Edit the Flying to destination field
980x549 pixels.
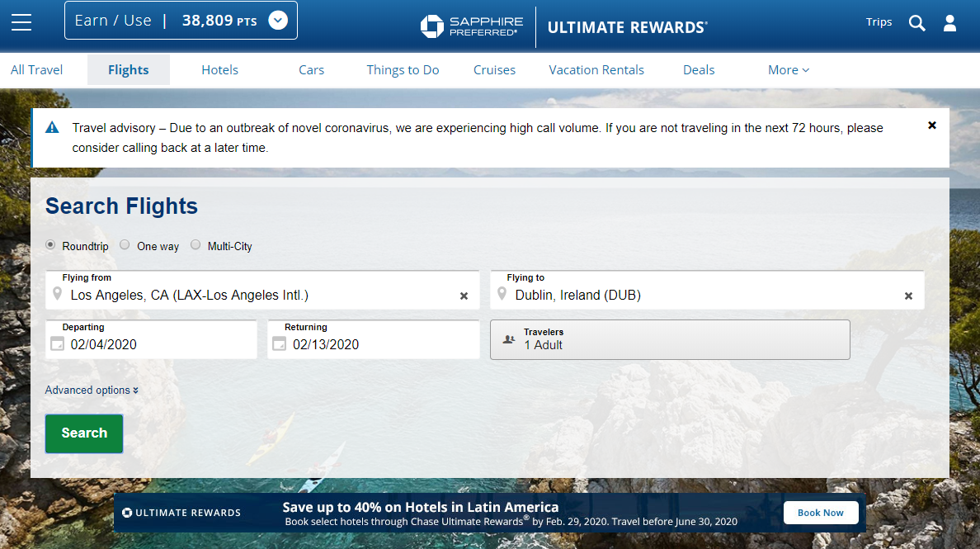point(707,290)
